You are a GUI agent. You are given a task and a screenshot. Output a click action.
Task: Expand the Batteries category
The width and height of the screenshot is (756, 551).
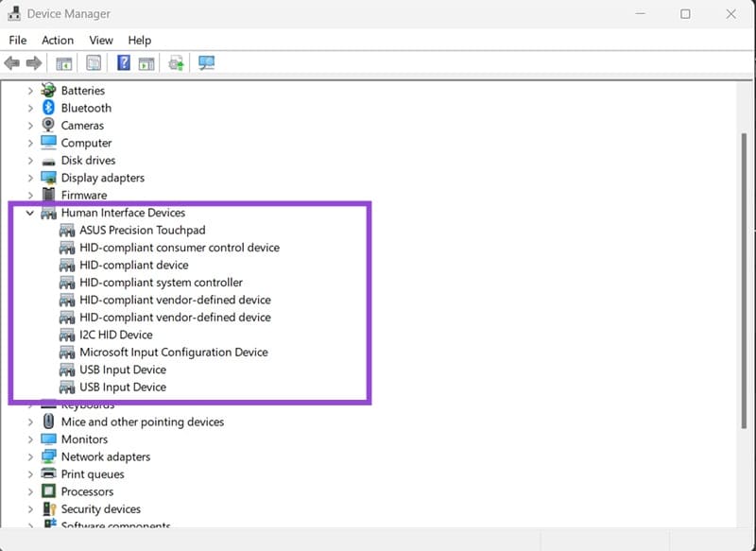[x=30, y=91]
